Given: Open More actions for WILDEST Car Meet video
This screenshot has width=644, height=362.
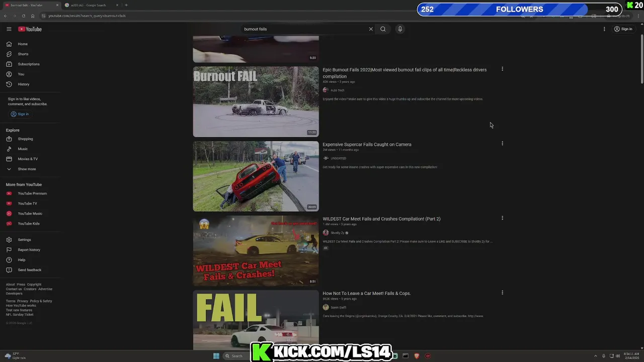Looking at the screenshot, I should pyautogui.click(x=502, y=218).
